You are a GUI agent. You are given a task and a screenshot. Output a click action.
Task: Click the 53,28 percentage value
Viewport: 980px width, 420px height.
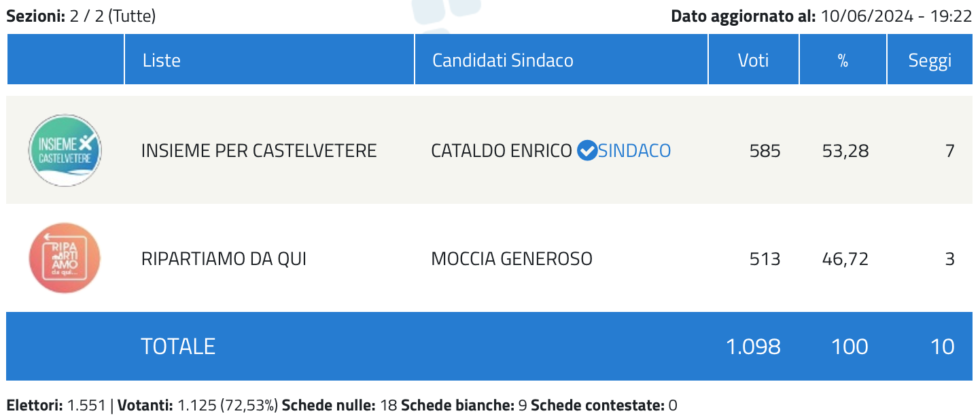point(845,150)
